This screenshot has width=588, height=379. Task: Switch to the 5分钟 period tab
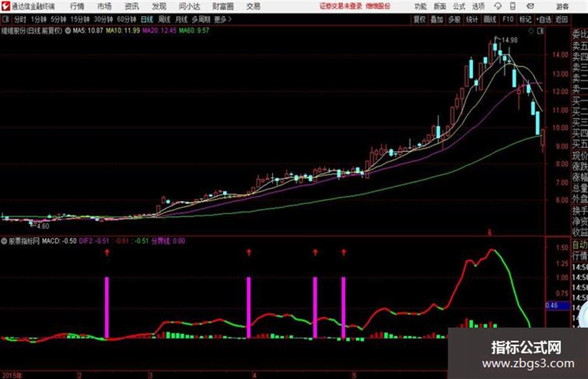[x=58, y=19]
